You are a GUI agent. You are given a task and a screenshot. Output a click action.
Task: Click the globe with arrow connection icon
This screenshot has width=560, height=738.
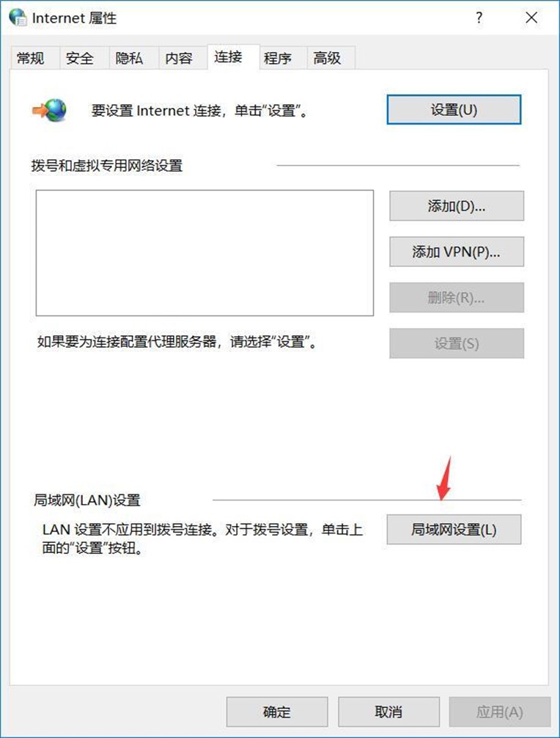click(x=49, y=110)
